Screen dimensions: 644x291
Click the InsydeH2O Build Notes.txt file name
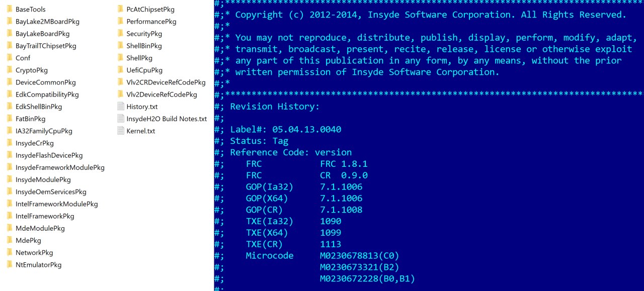pyautogui.click(x=167, y=119)
